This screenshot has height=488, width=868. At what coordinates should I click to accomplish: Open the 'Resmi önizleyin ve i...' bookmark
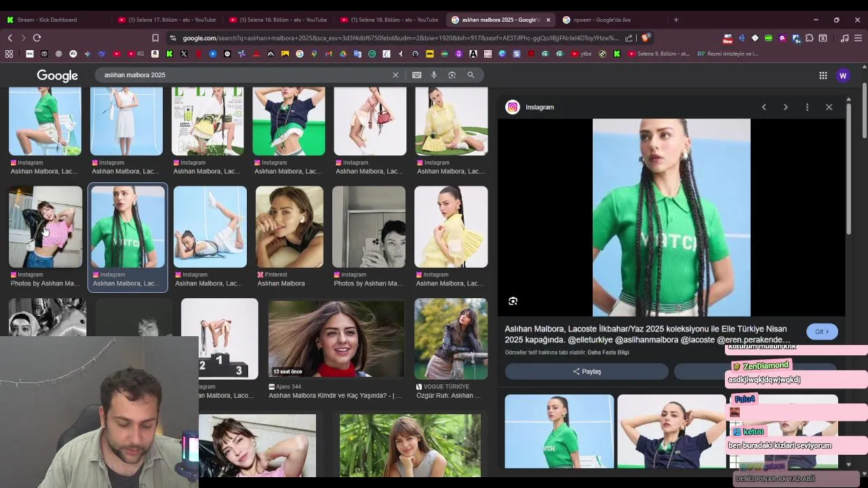728,54
